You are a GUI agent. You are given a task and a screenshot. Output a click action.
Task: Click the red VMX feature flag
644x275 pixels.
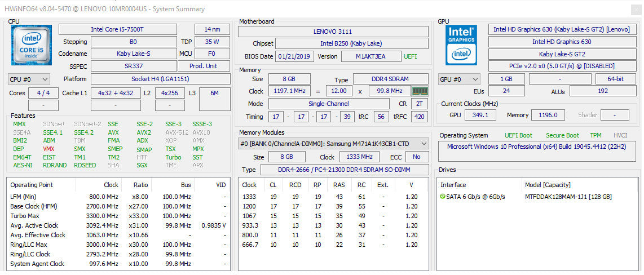pyautogui.click(x=48, y=149)
